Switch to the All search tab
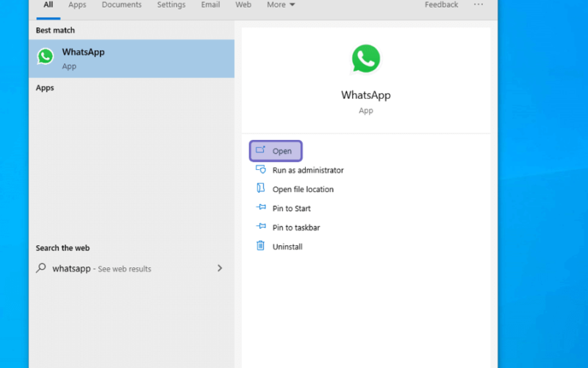 click(x=48, y=5)
